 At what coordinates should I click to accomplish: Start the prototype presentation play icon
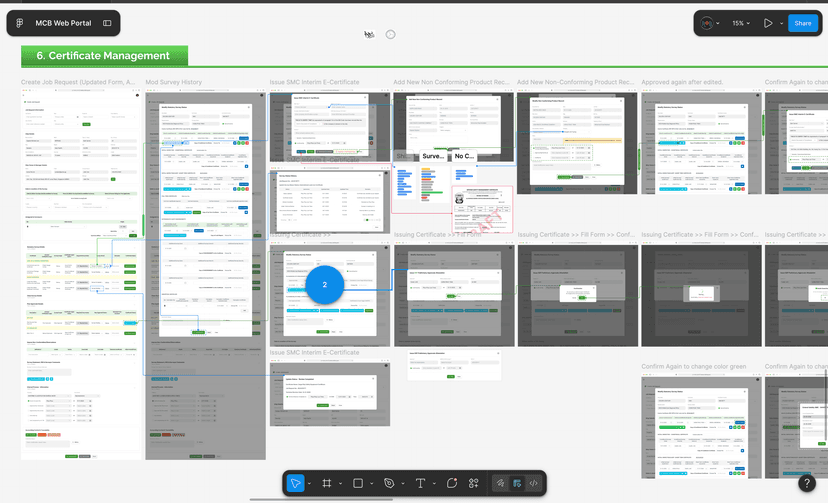coord(768,23)
